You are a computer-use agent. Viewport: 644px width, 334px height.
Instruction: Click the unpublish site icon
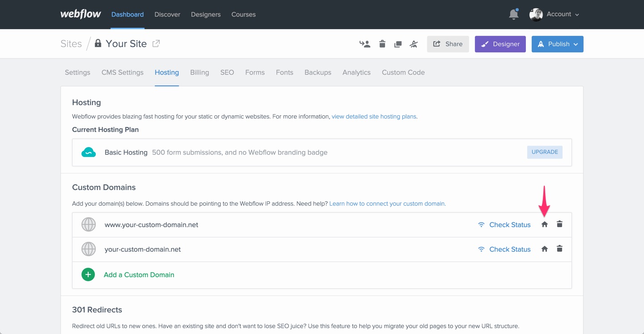414,44
